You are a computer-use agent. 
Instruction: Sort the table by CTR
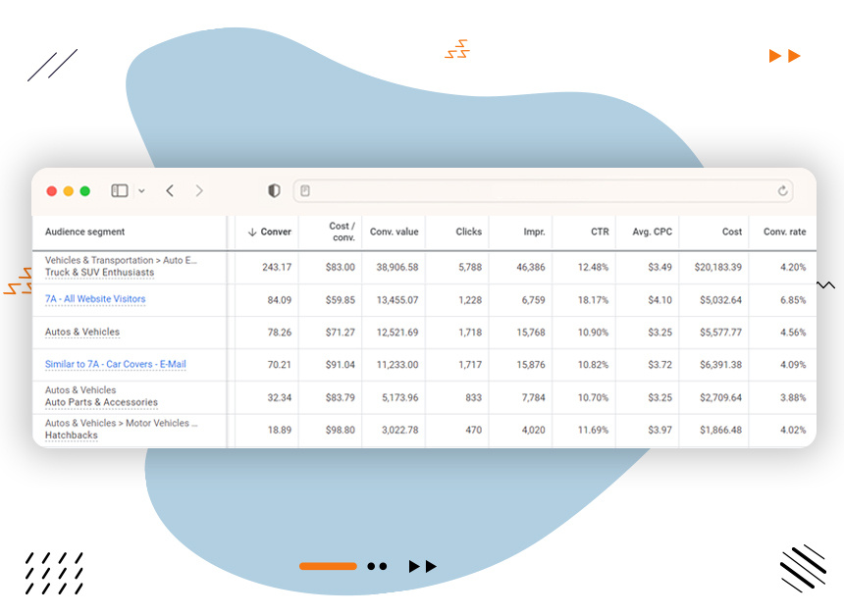(x=597, y=231)
